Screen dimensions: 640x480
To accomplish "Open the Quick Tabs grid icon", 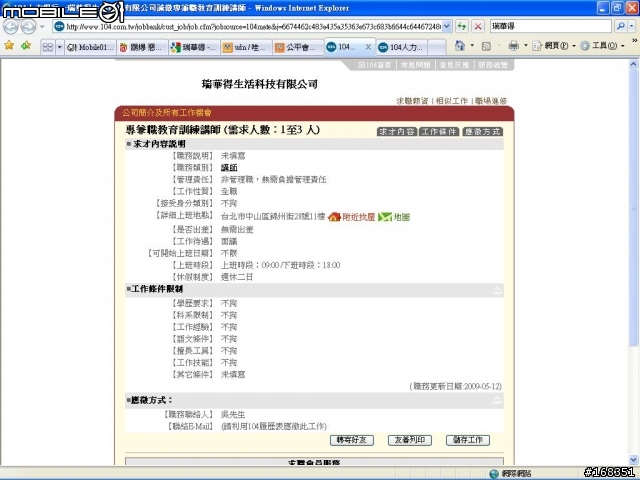I will [x=48, y=47].
